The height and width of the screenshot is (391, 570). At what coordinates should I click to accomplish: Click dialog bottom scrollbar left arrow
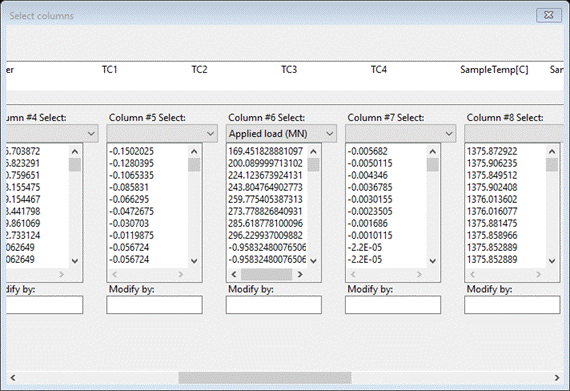click(x=13, y=378)
